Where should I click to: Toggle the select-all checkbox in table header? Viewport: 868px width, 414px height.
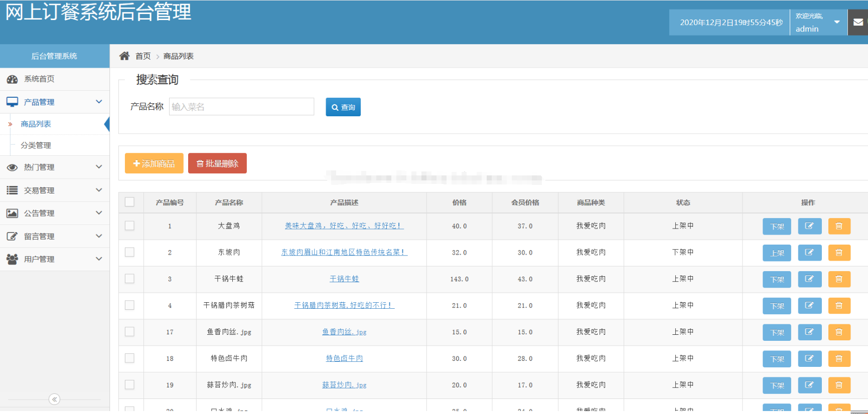129,202
